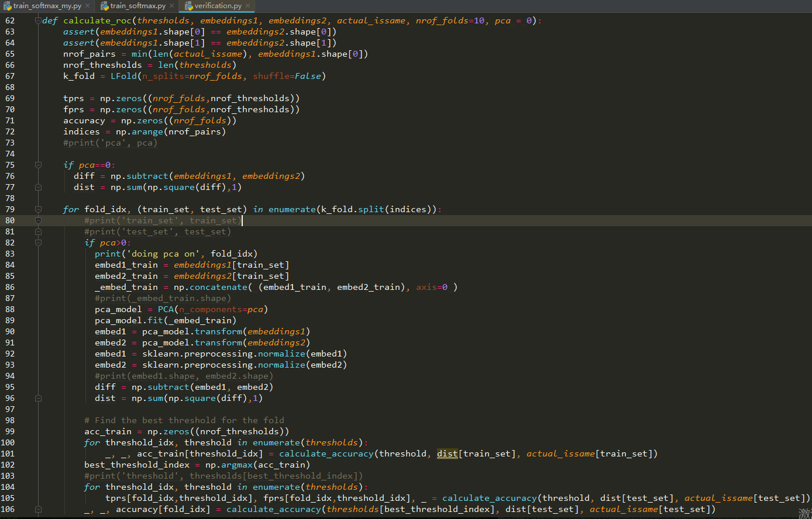Click line number 79 in the gutter
Screen dimensions: 812x519
[9, 209]
